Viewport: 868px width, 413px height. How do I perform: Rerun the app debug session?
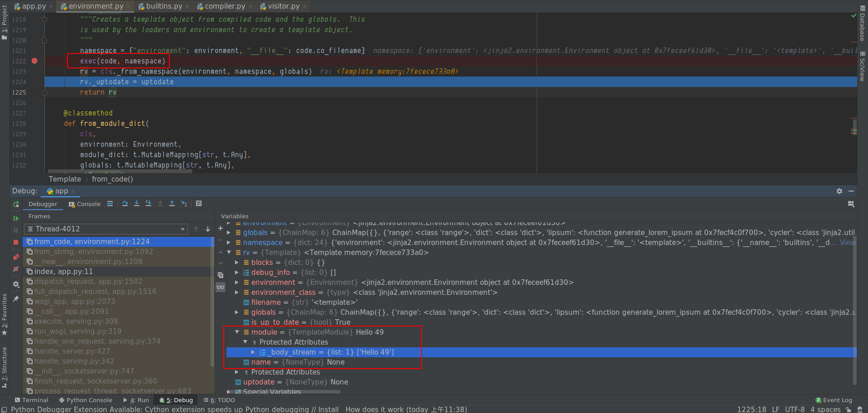[x=16, y=204]
